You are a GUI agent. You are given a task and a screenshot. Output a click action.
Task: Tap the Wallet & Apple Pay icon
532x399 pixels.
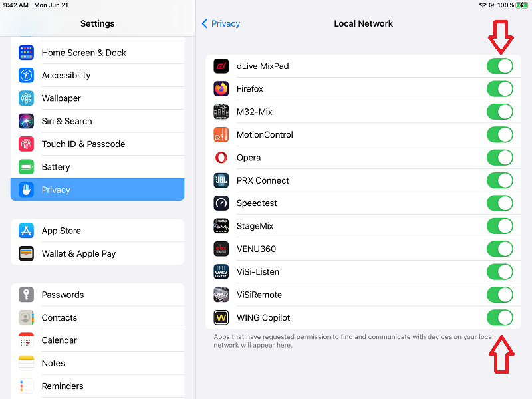tap(26, 253)
